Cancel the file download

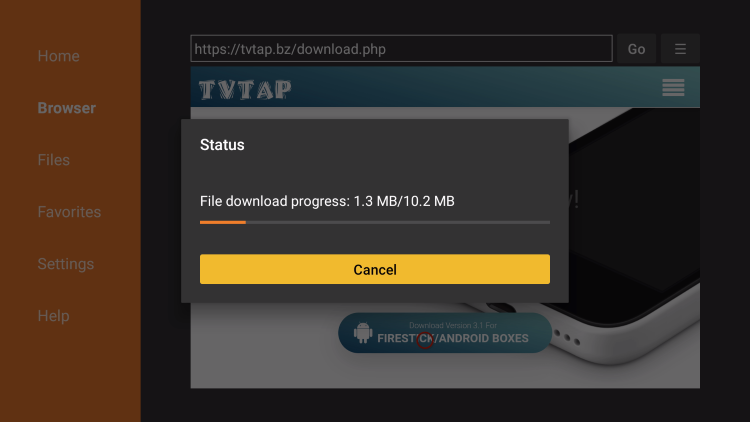(x=375, y=269)
